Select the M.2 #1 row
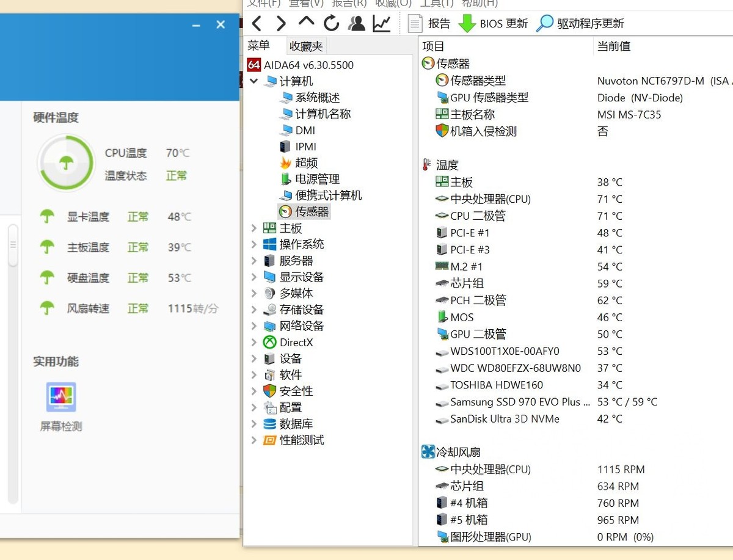This screenshot has width=733, height=560. 576,267
